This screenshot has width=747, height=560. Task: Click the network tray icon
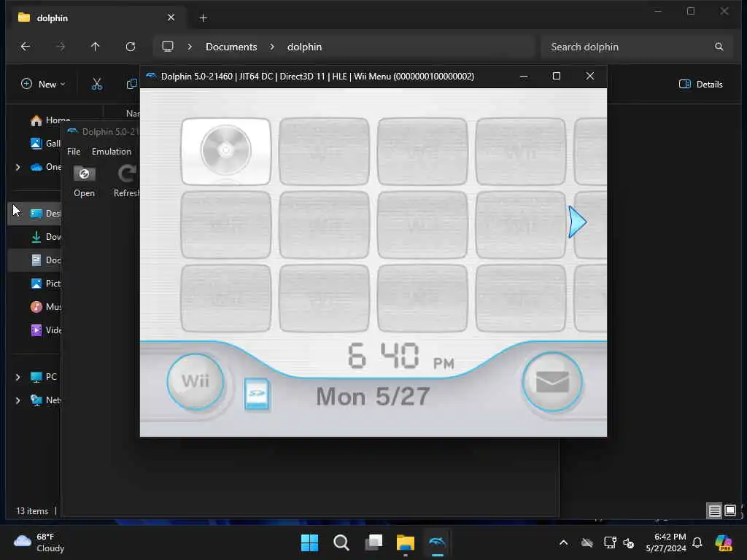[x=610, y=542]
